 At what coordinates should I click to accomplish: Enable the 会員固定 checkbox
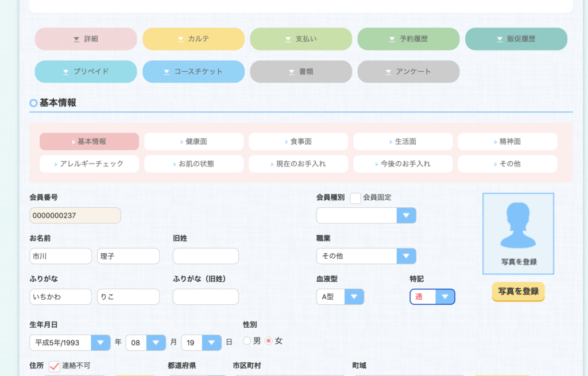(355, 198)
